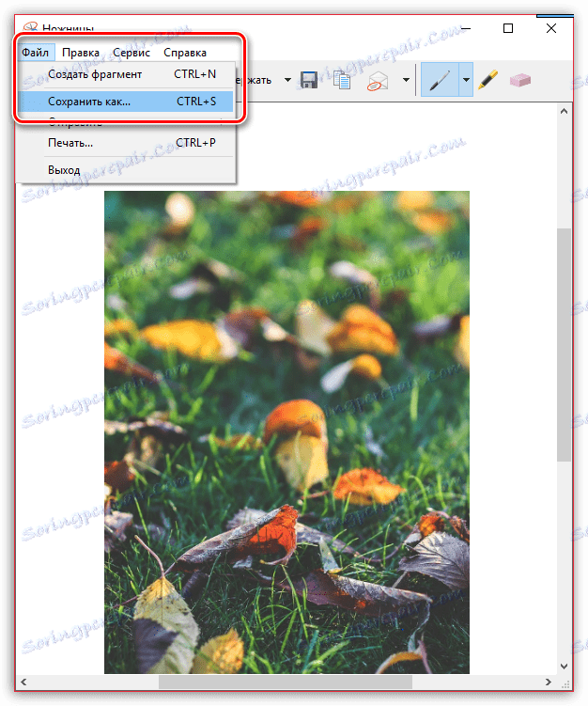588x706 pixels.
Task: Click the send snip envelope icon
Action: [377, 81]
